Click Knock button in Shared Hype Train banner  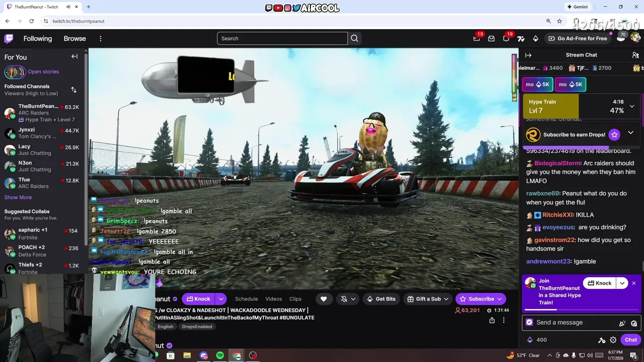[600, 283]
